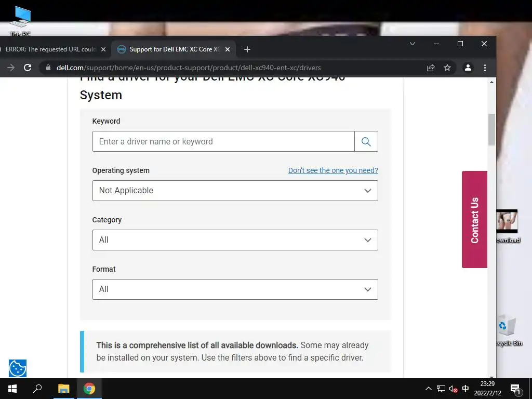This screenshot has height=399, width=532.
Task: Expand the Operating system dropdown
Action: coord(235,191)
